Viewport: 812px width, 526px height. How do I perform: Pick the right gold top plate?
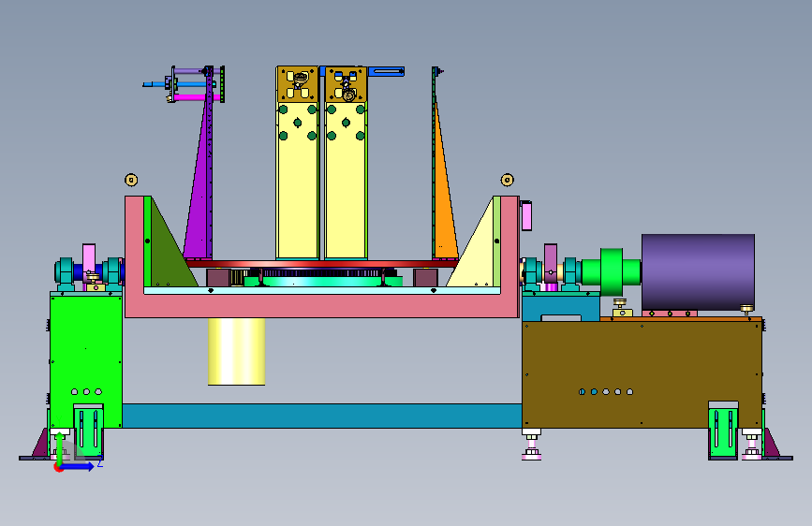(346, 84)
